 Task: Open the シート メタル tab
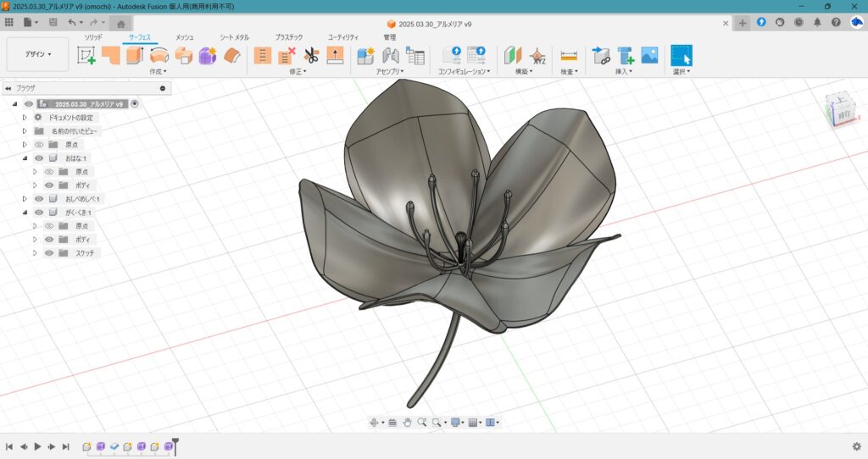[234, 37]
